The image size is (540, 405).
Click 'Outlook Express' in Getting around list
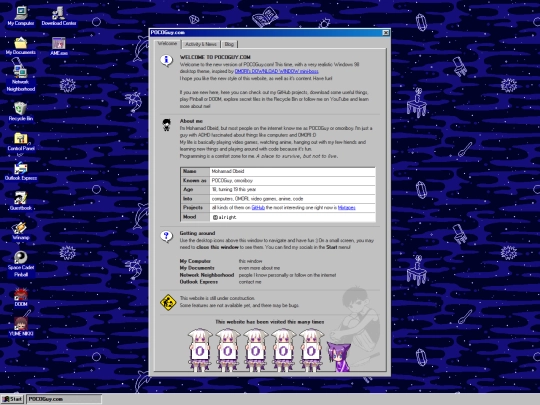point(198,282)
